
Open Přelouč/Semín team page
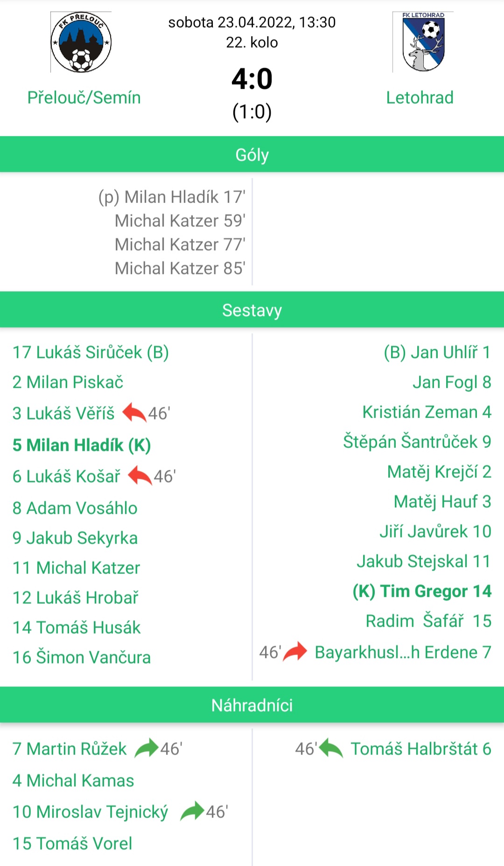(x=84, y=98)
